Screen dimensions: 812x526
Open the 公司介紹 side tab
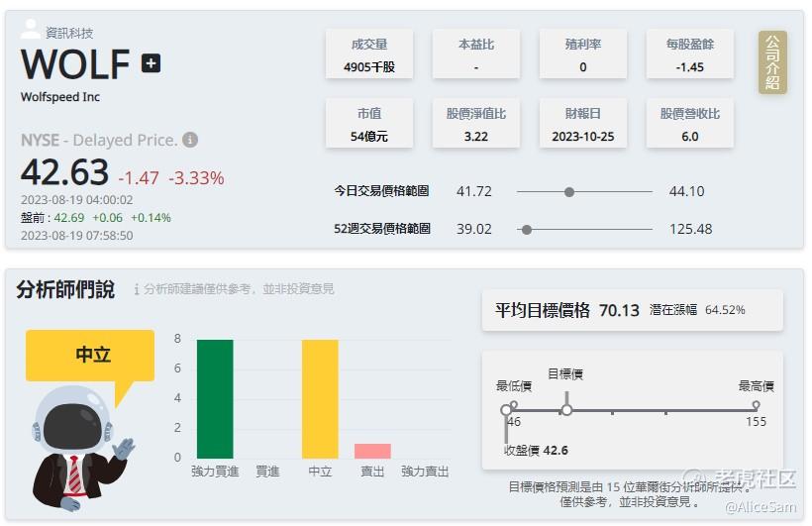point(772,62)
